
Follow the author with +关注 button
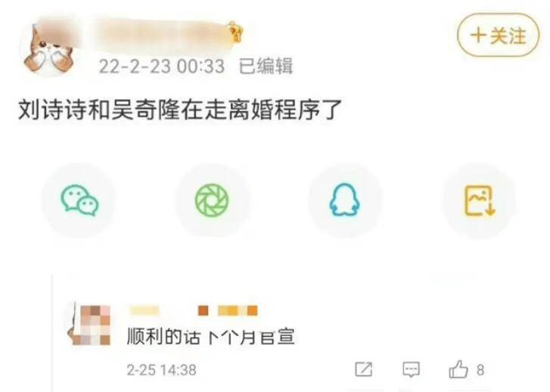pos(498,36)
